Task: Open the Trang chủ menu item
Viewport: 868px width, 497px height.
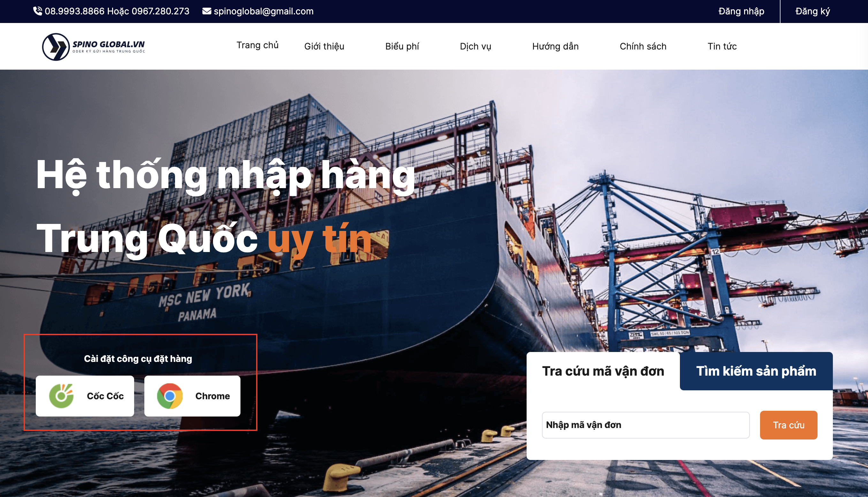Action: [258, 45]
